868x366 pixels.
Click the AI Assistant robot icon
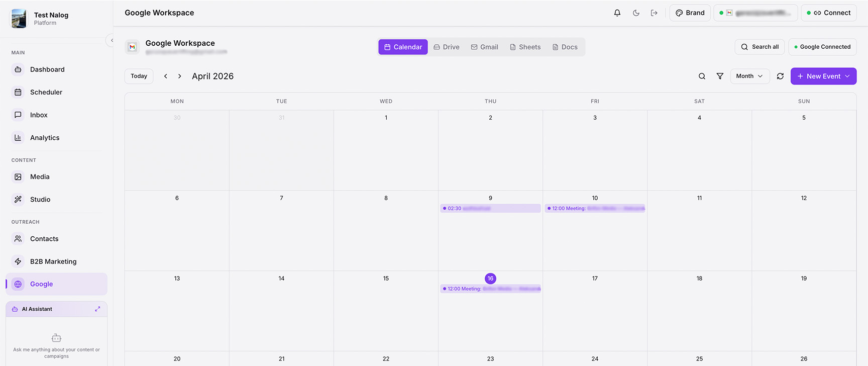click(56, 338)
